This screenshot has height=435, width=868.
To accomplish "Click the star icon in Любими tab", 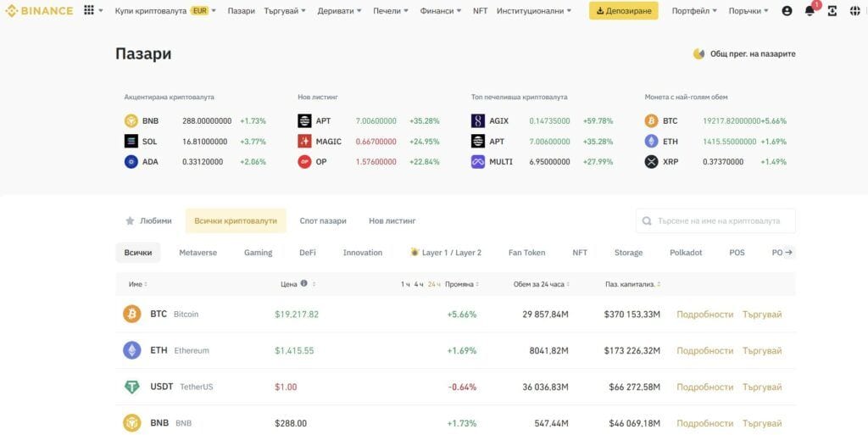I will point(130,220).
